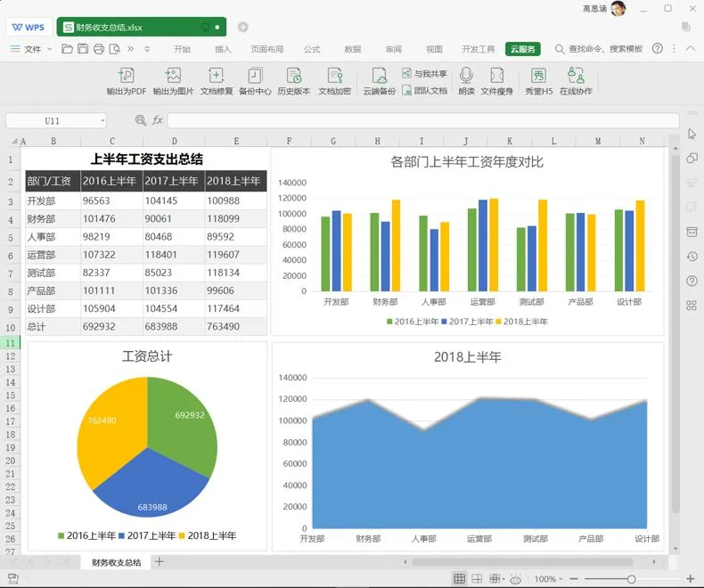Screen dimensions: 704x588
Task: Select cell 运营部 in column B
Action: point(53,255)
